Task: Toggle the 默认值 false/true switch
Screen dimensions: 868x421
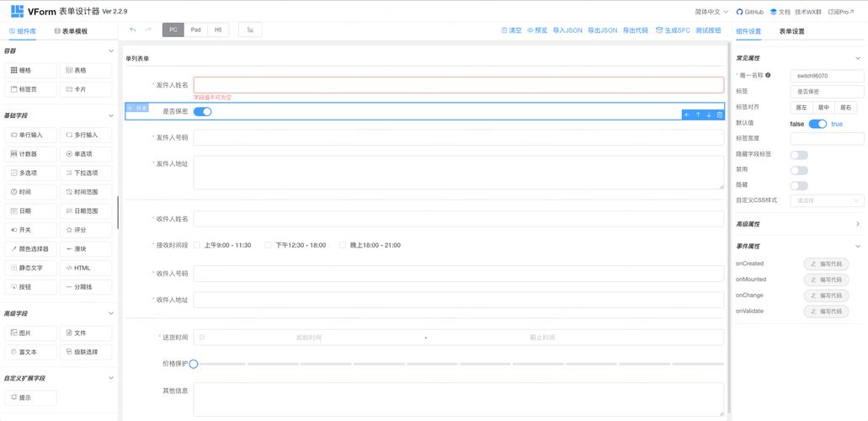Action: click(817, 124)
